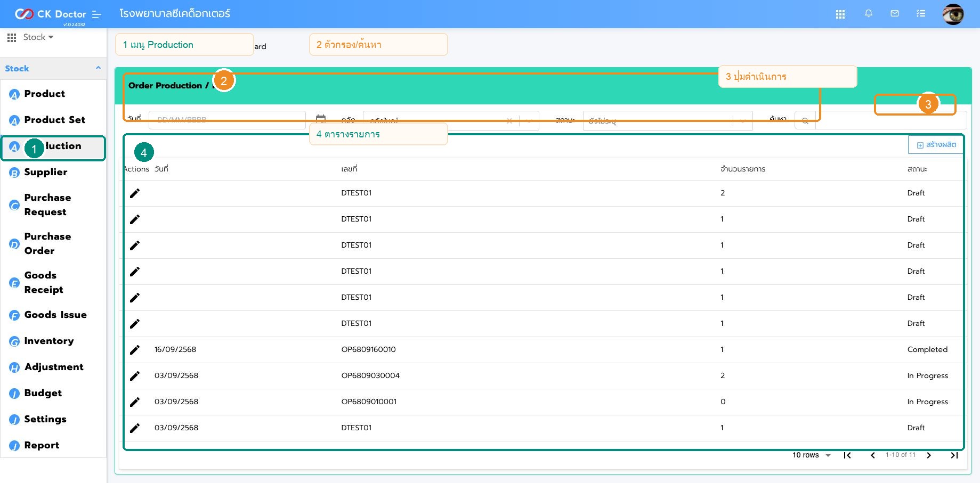The height and width of the screenshot is (483, 980).
Task: Open Goods Issue in the sidebar
Action: [55, 315]
